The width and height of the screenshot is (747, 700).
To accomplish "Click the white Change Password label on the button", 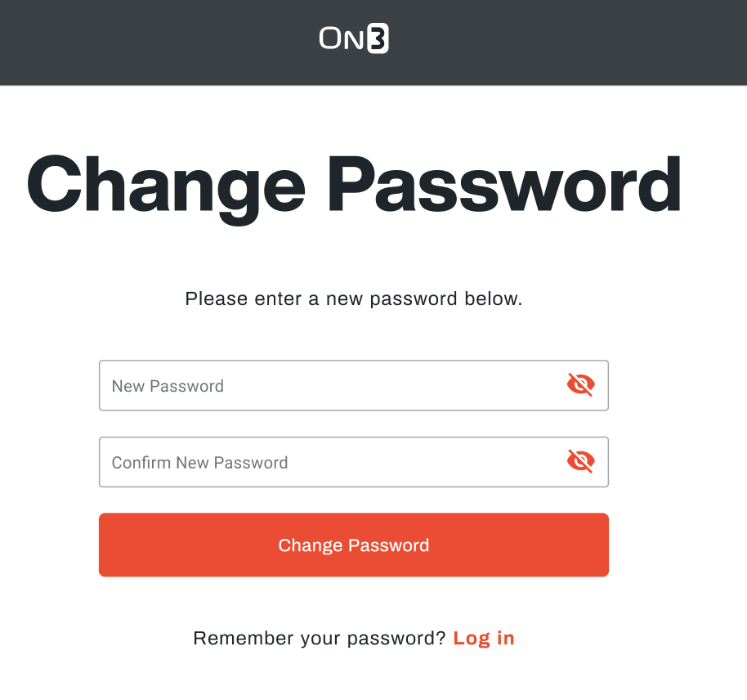I will [x=354, y=545].
